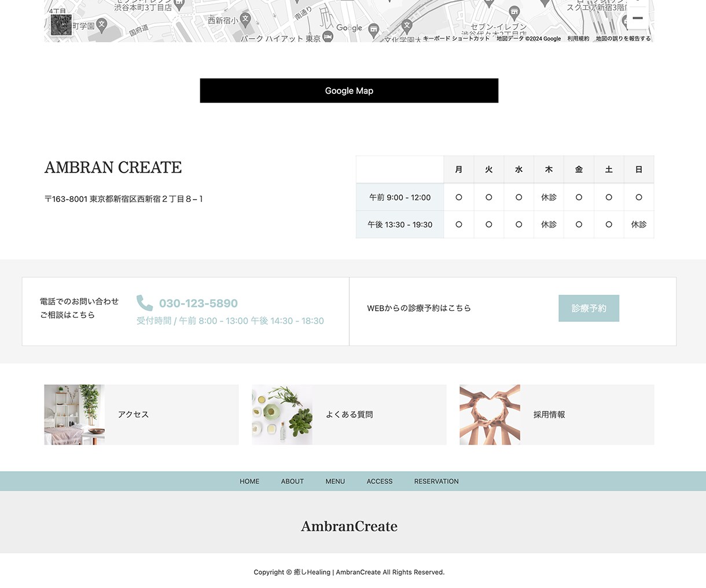Click the Copyright footer text
Viewport: 706px width, 588px height.
(x=349, y=572)
